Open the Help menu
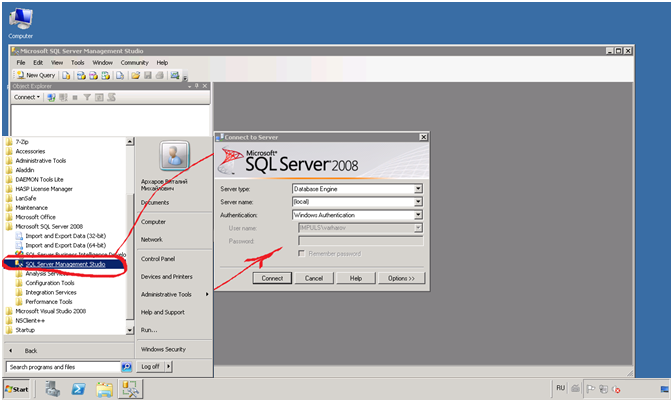The height and width of the screenshot is (402, 672). [162, 63]
